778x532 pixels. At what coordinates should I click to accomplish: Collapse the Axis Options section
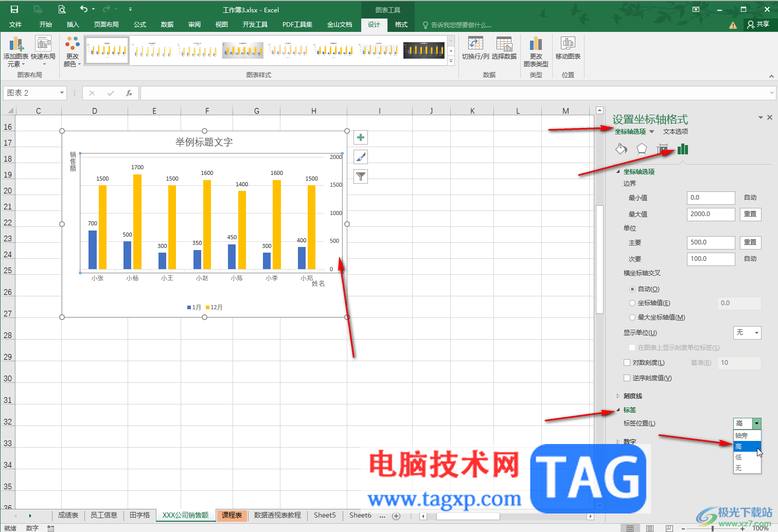point(618,172)
